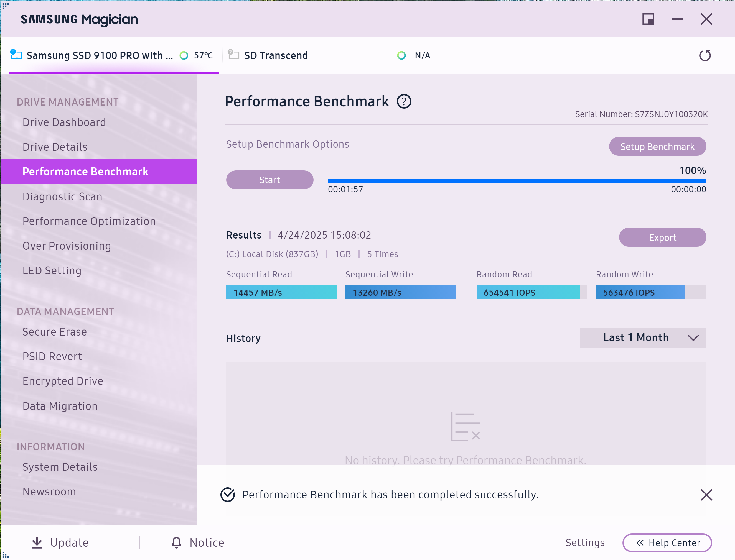Viewport: 735px width, 560px height.
Task: Open the Last 1 Month history dropdown
Action: pos(643,338)
